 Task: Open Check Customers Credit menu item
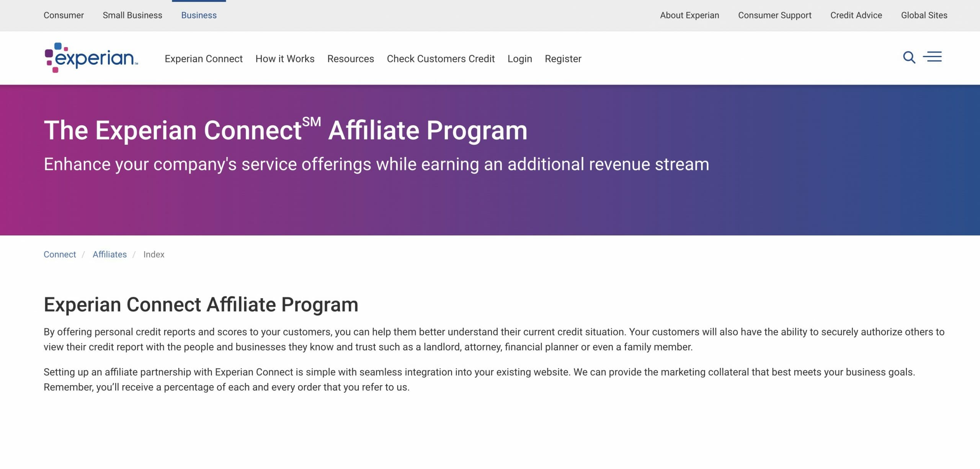pos(441,59)
